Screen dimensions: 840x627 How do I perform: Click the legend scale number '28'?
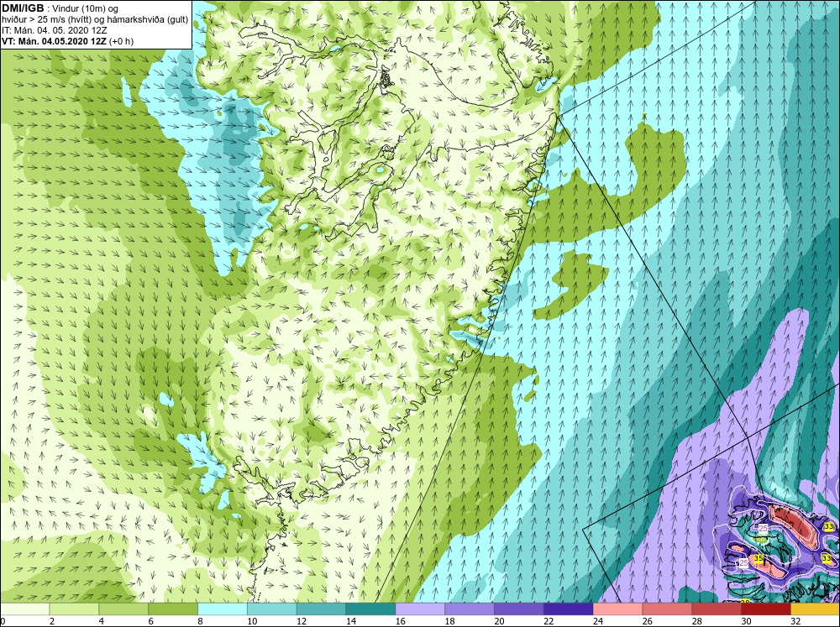click(696, 621)
